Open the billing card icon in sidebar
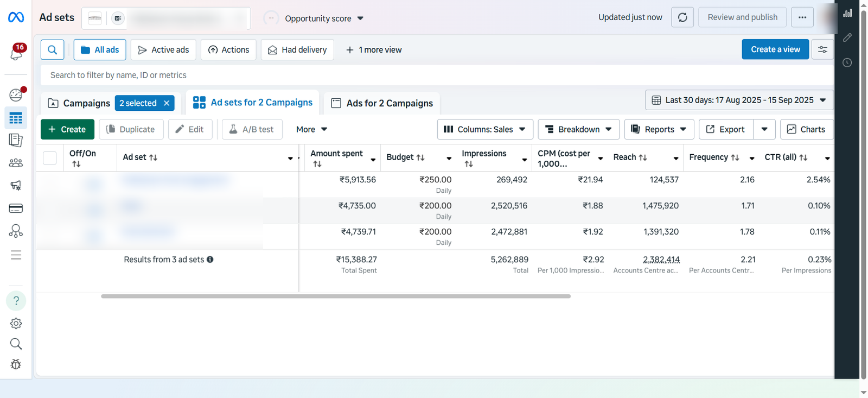 pyautogui.click(x=16, y=209)
